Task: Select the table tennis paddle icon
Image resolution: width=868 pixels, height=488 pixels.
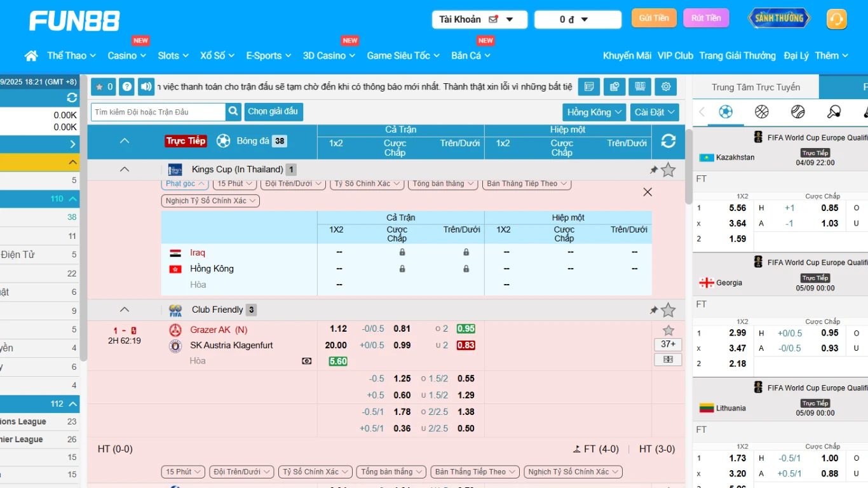Action: 834,112
